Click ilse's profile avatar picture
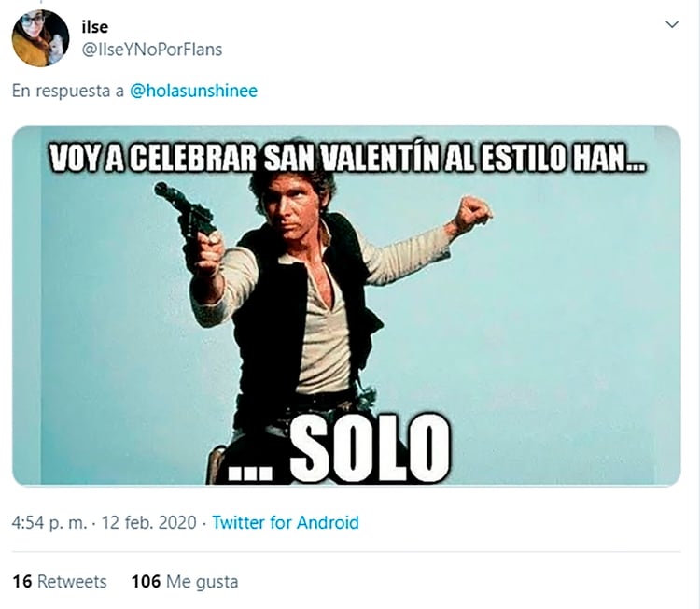The width and height of the screenshot is (700, 609). pyautogui.click(x=40, y=38)
